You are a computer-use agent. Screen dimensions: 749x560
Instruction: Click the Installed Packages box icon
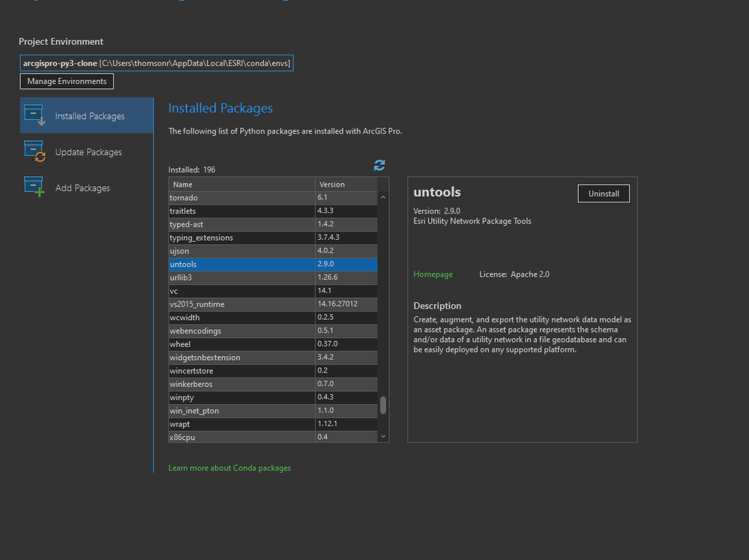point(34,115)
